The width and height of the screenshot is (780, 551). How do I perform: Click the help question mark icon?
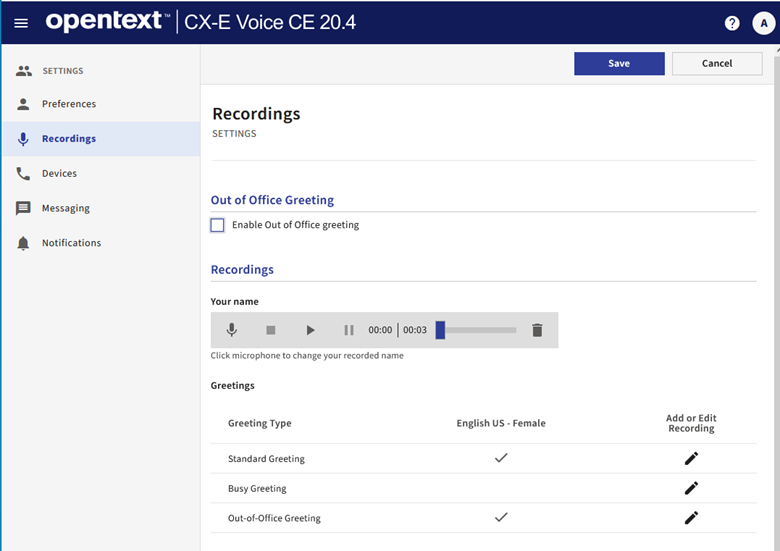pyautogui.click(x=731, y=23)
